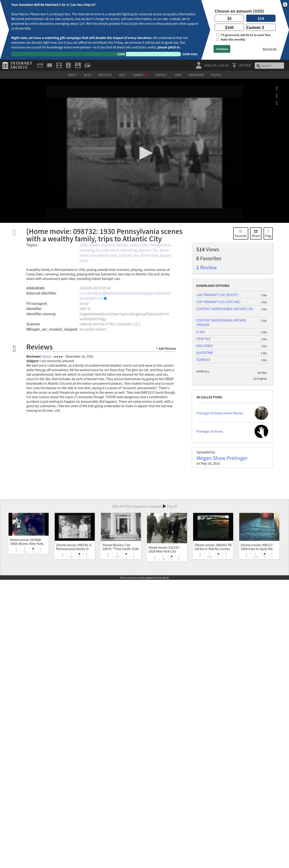Expand CONTENT ADDRESSABLE ARCHIVE LOG download
The width and height of the screenshot is (289, 868).
click(224, 309)
